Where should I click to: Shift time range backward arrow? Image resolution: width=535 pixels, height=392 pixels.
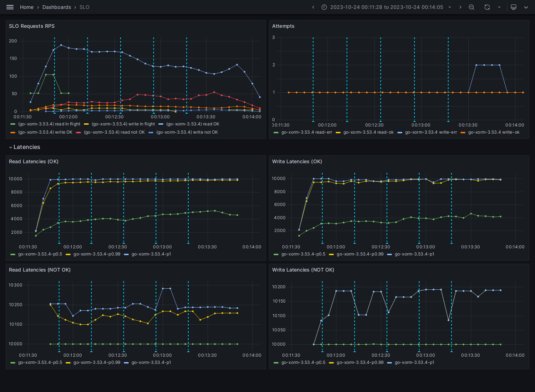click(313, 7)
